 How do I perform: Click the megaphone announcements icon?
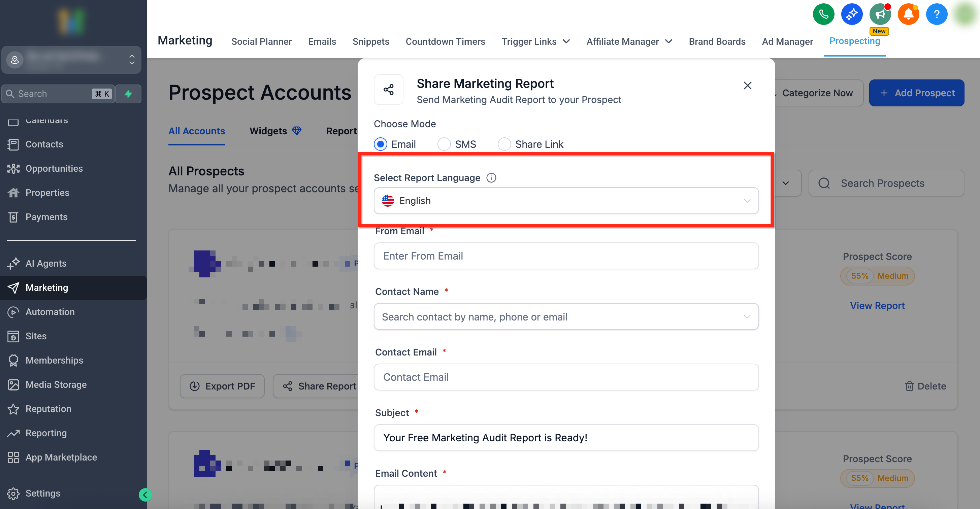coord(880,14)
